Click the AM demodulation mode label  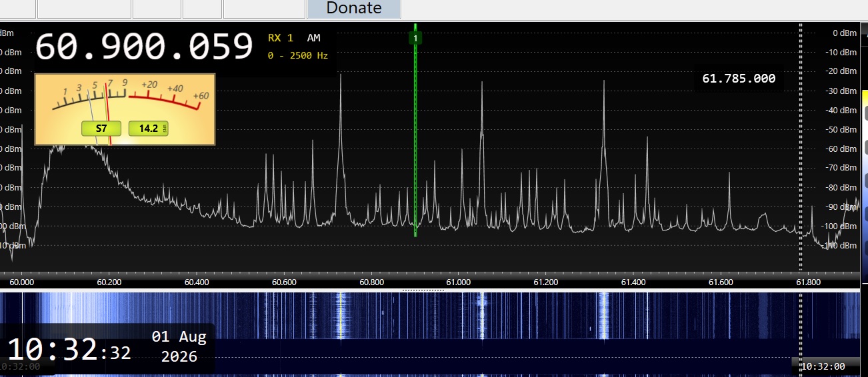click(313, 39)
